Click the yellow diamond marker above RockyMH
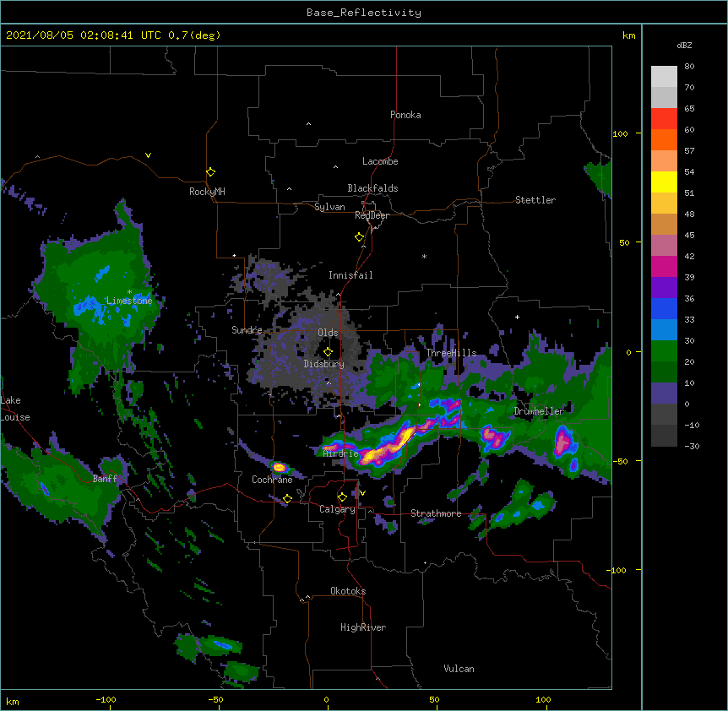The height and width of the screenshot is (711, 728). [211, 172]
